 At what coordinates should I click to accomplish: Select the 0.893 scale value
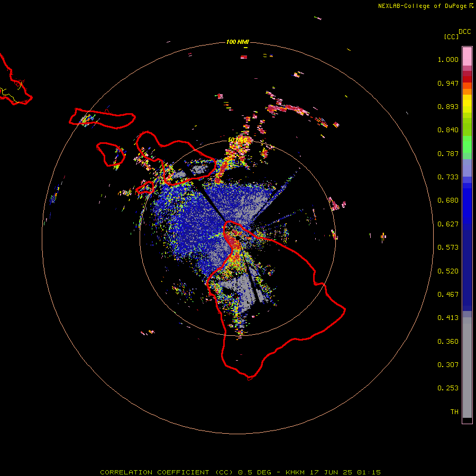point(448,106)
